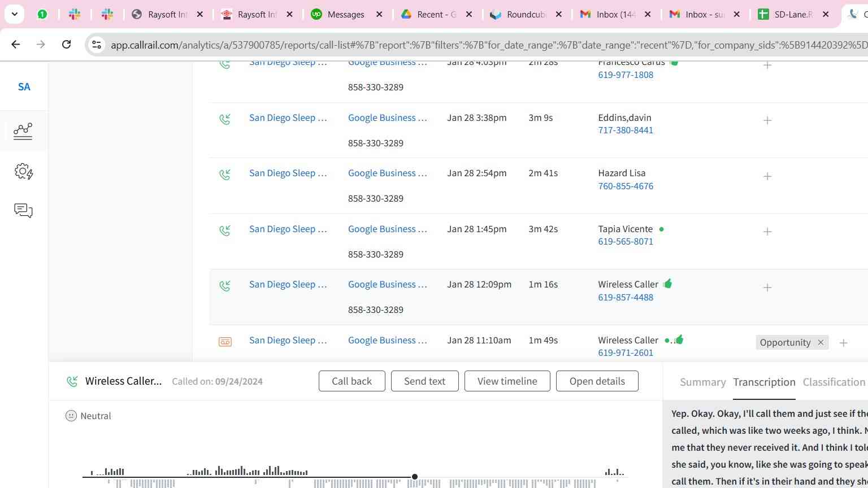The width and height of the screenshot is (868, 488).
Task: Open phone number 619-977-1808
Action: pyautogui.click(x=626, y=75)
